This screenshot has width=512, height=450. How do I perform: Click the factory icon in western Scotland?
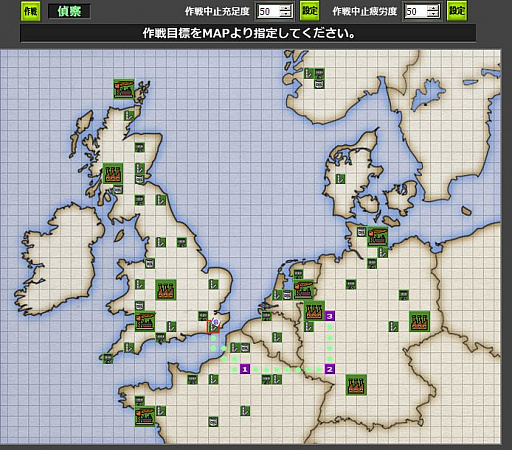[x=113, y=173]
